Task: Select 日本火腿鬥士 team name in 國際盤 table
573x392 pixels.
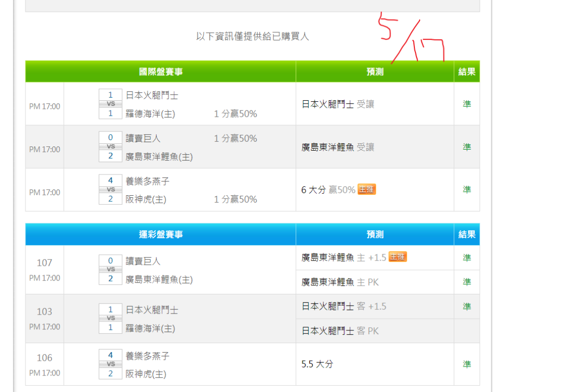Action: click(152, 95)
